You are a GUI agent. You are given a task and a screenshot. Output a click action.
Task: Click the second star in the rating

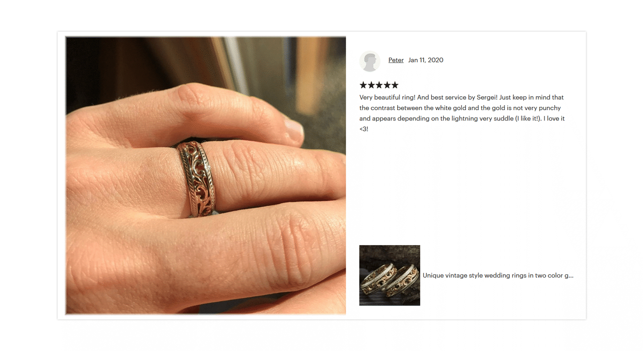371,85
